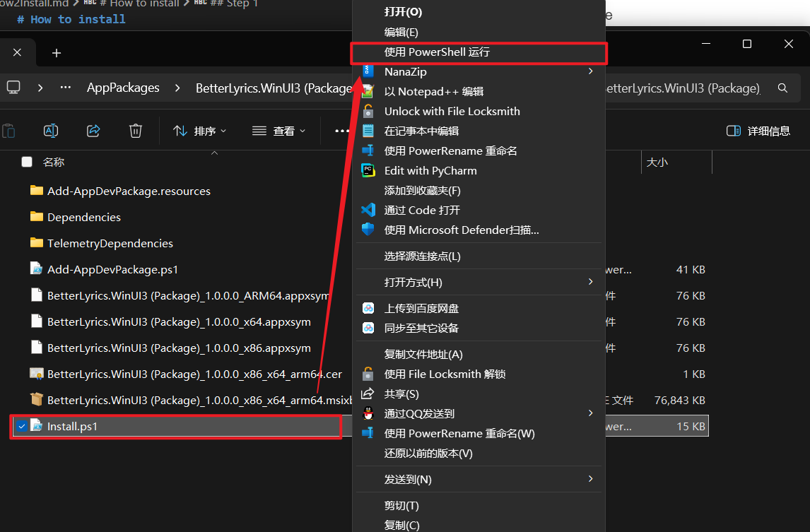Select Edit with PyCharm menu entry

pos(430,170)
